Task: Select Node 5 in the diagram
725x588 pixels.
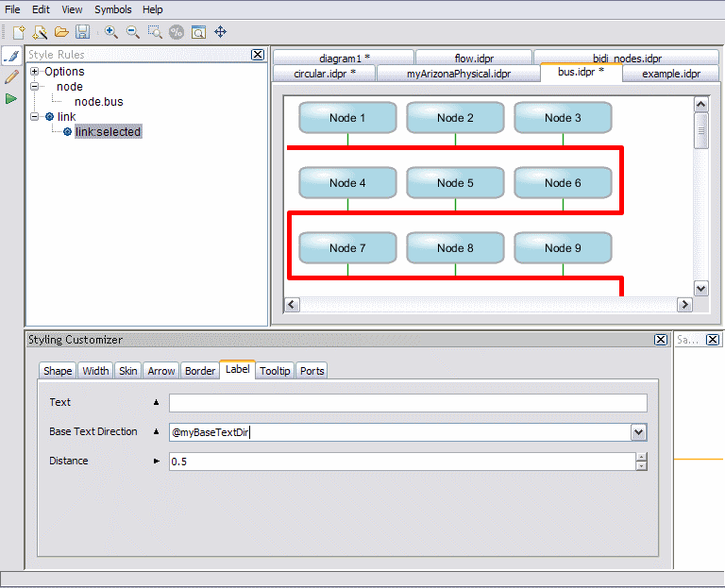Action: point(455,183)
